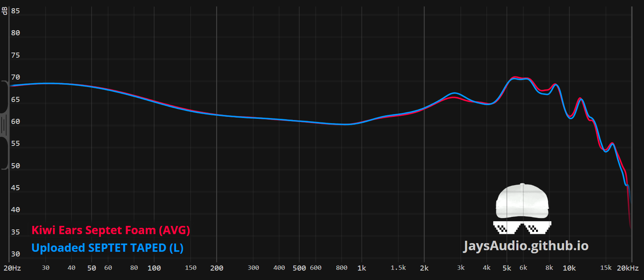Click the 1k frequency axis label
Image resolution: width=644 pixels, height=280 pixels.
point(362,268)
